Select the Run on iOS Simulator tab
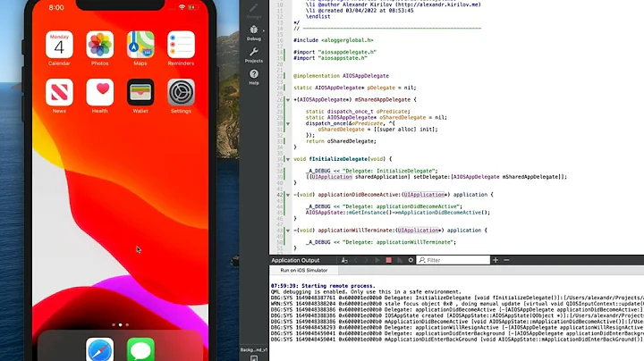Image resolution: width=644 pixels, height=361 pixels. 304,271
